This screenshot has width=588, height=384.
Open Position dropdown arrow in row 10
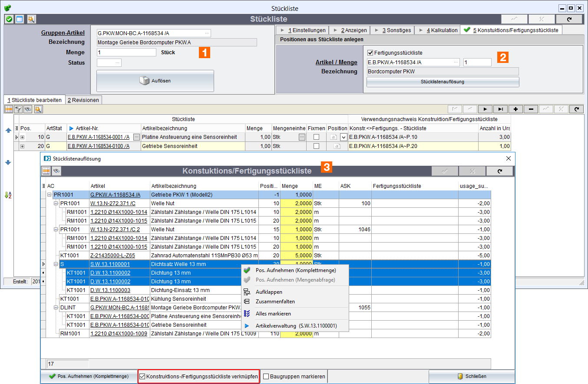point(344,137)
